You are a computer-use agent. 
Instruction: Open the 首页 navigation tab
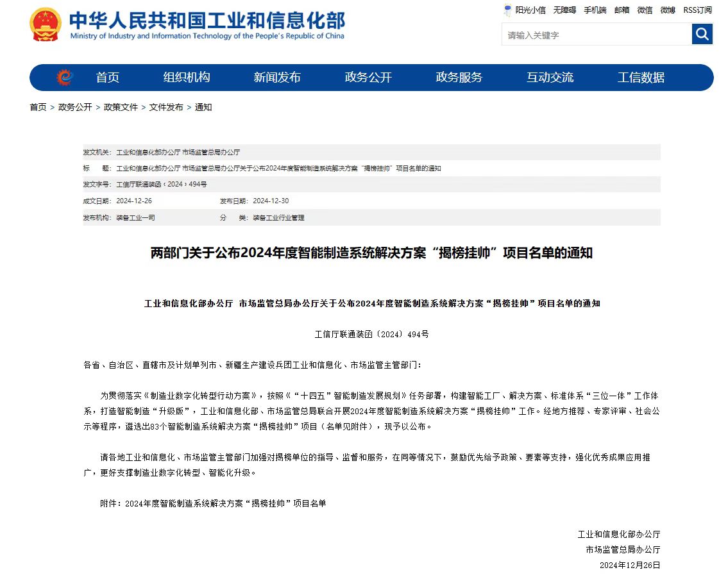pos(107,78)
